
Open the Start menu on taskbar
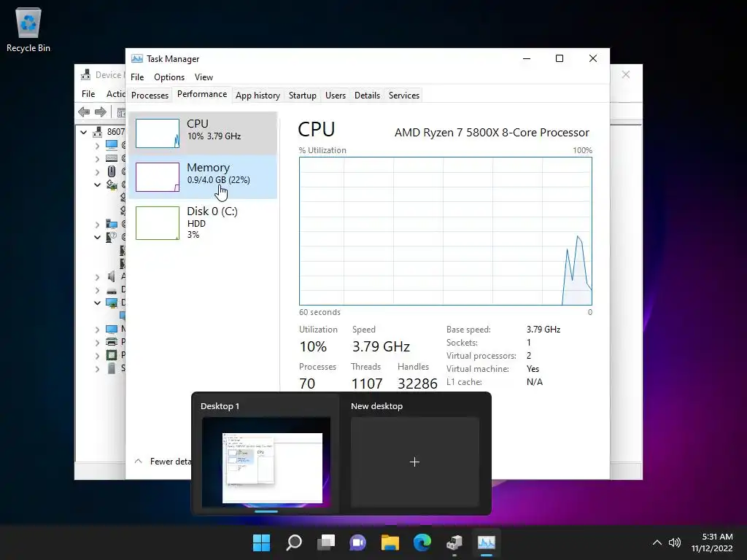click(261, 542)
